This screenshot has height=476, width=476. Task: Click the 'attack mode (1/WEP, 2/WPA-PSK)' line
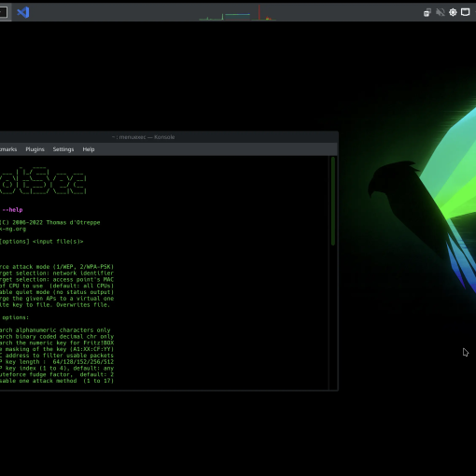[63, 267]
